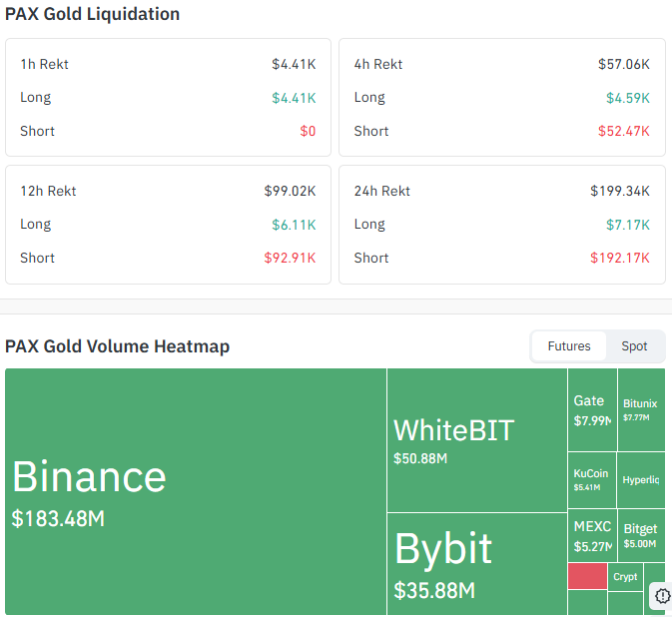672x617 pixels.
Task: Select the Gate heatmap tile
Action: pos(592,409)
